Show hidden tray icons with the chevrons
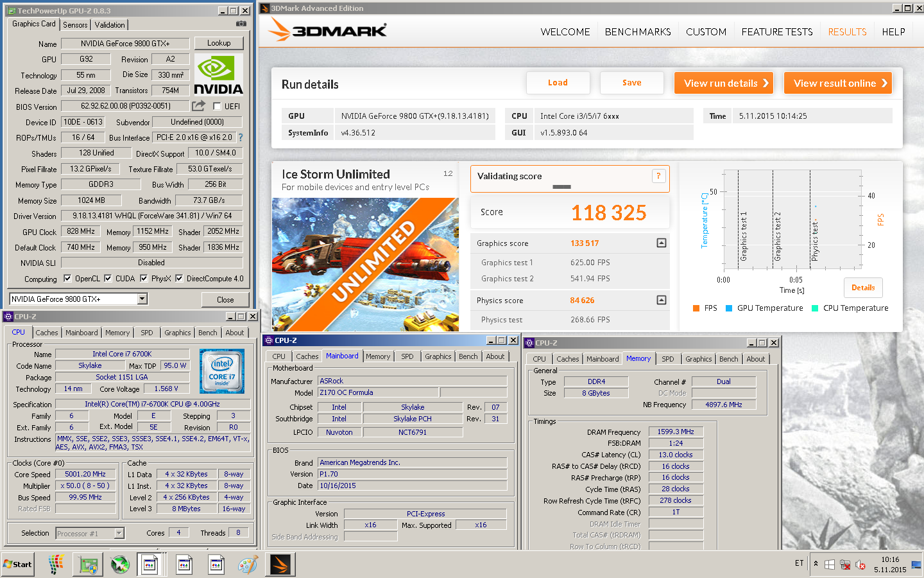This screenshot has height=578, width=924. [816, 564]
